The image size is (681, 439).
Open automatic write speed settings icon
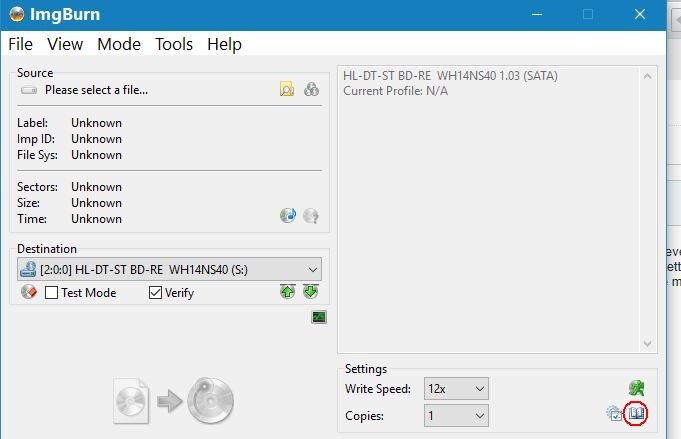pyautogui.click(x=636, y=388)
